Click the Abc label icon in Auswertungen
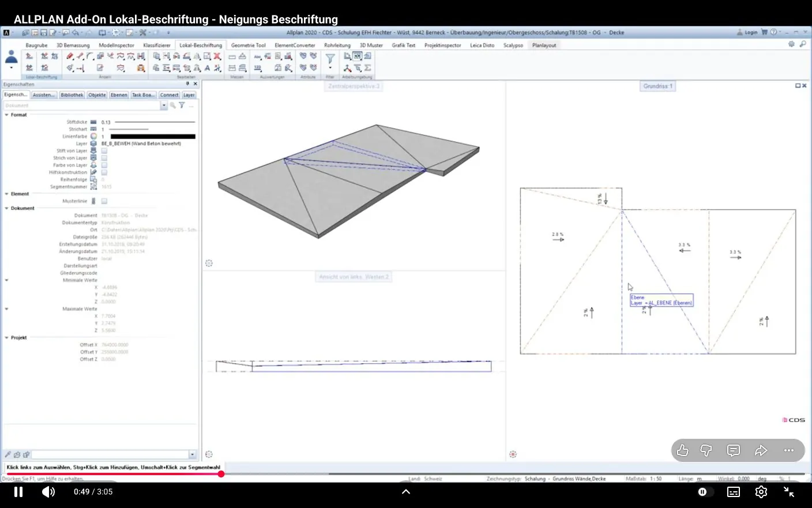 click(257, 57)
